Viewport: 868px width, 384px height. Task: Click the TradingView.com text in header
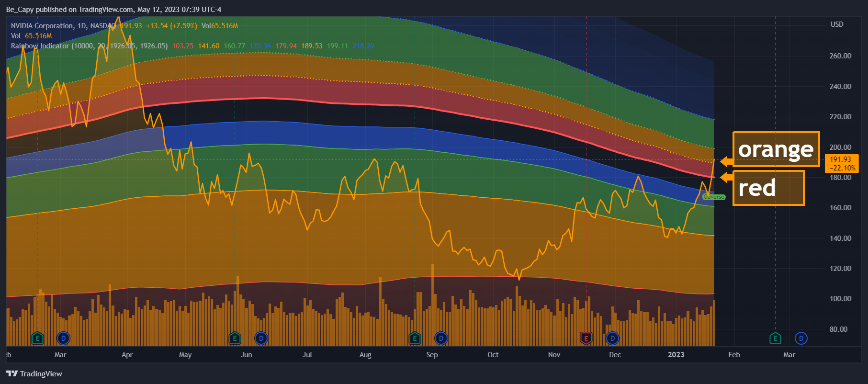click(106, 10)
